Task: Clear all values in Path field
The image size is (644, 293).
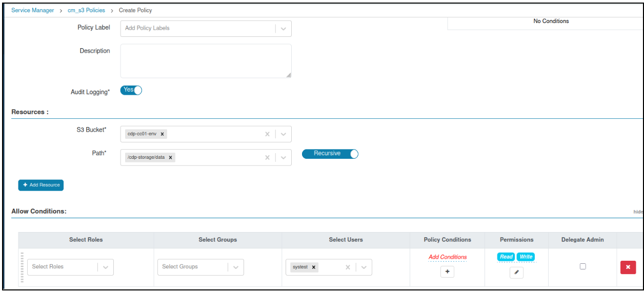Action: coord(267,158)
